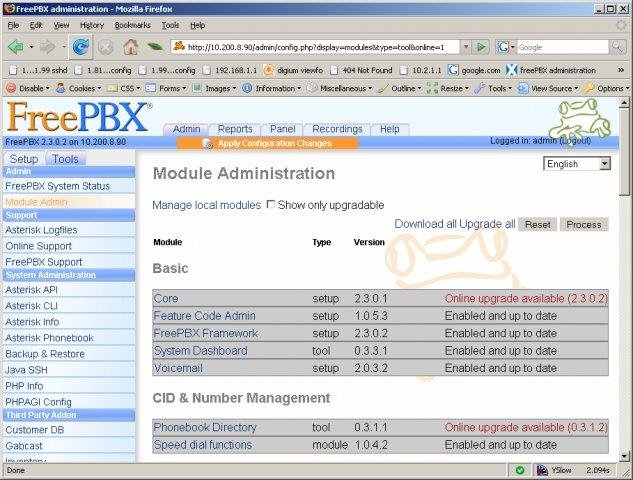633x480 pixels.
Task: Open Asterisk Logfiles in sidebar
Action: [x=41, y=230]
